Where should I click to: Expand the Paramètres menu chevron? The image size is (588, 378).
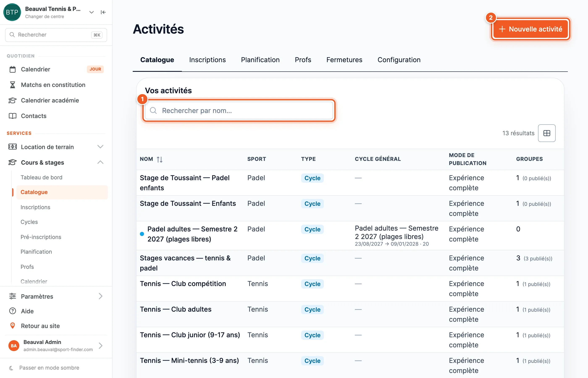point(100,296)
